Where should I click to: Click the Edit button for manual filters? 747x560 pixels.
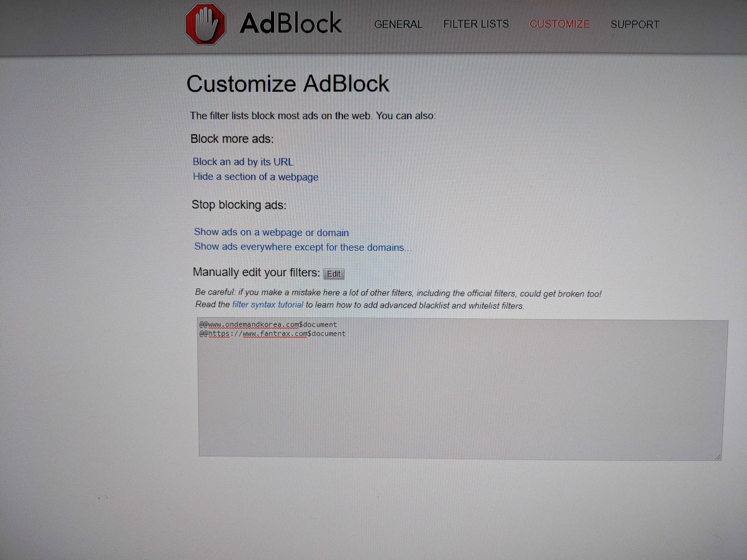334,274
